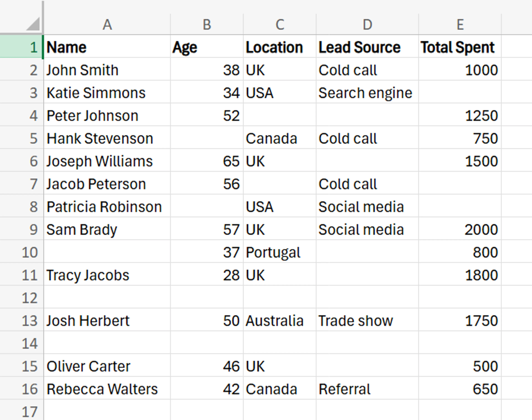Click Katie Simmons' lead source Search engine
Image resolution: width=532 pixels, height=420 pixels.
(x=366, y=93)
